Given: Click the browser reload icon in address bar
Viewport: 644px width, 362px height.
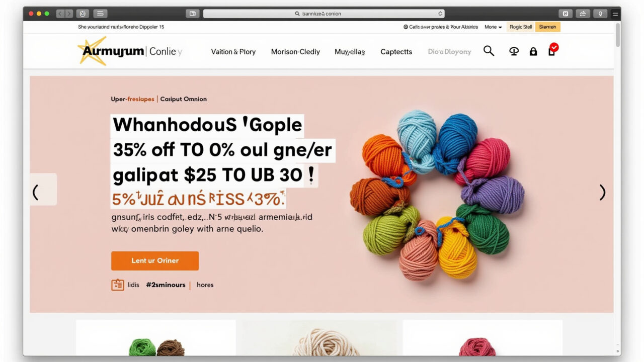Looking at the screenshot, I should (x=440, y=14).
